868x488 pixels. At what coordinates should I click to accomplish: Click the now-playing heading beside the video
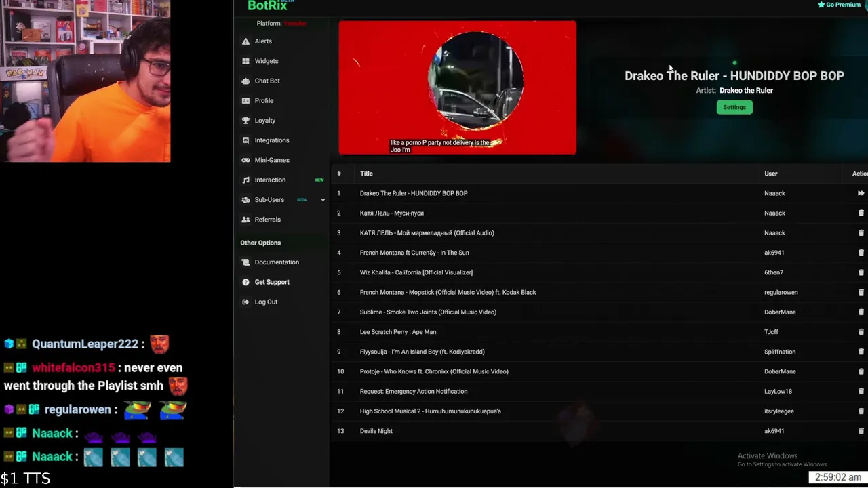pos(734,75)
